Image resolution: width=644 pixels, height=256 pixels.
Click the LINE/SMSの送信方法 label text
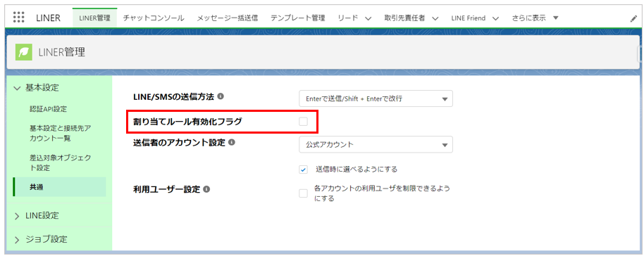point(174,96)
